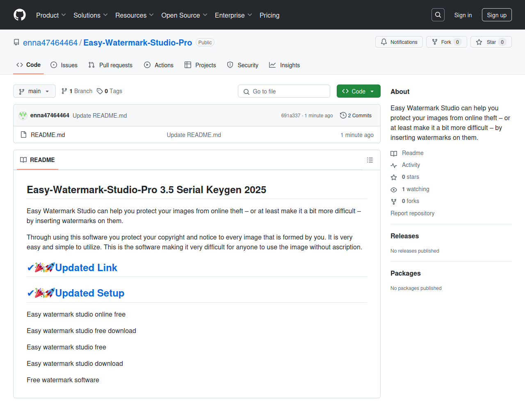
Task: Click the tag icon beside 0 Tags
Action: click(100, 91)
